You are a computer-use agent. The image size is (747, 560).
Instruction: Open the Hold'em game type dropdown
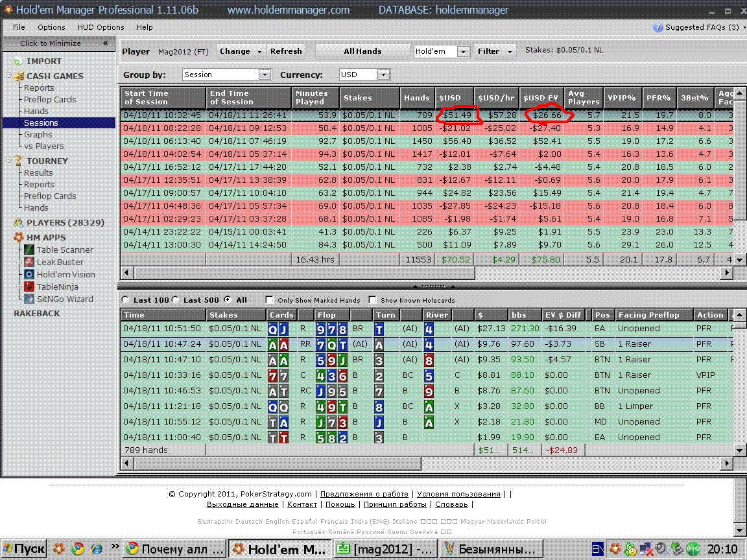[463, 51]
